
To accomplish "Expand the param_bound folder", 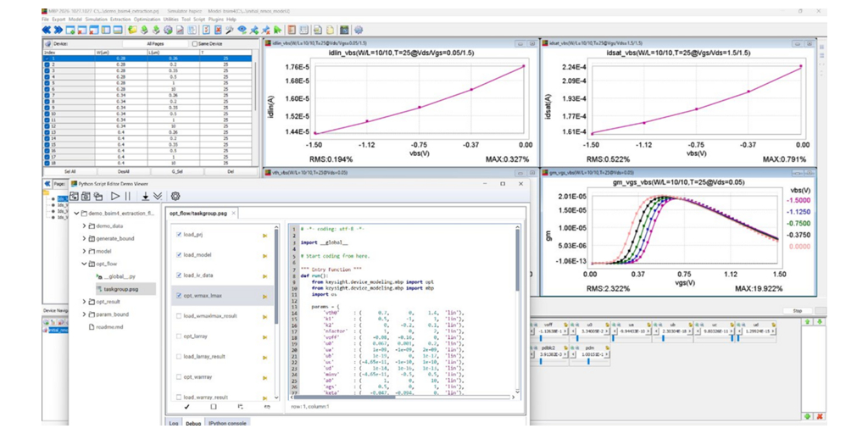I will click(x=84, y=314).
